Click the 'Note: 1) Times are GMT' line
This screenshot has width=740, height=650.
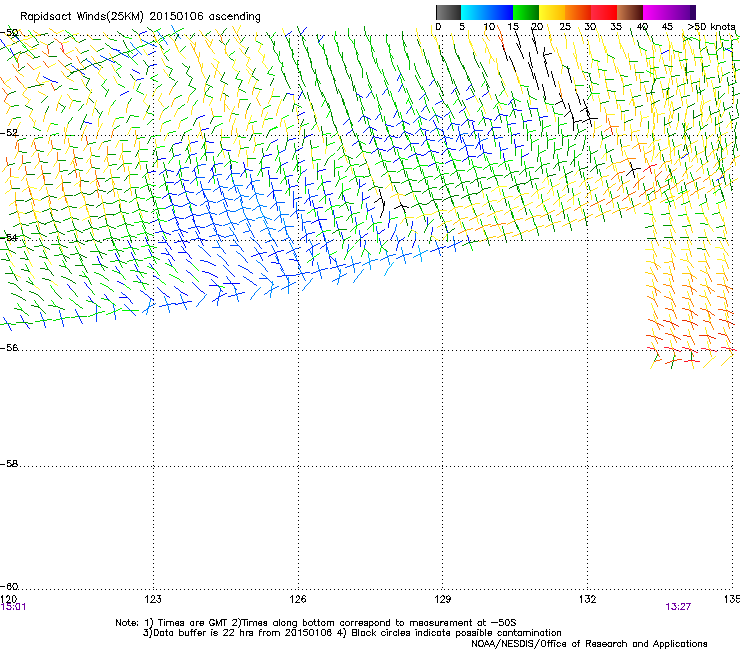[315, 623]
